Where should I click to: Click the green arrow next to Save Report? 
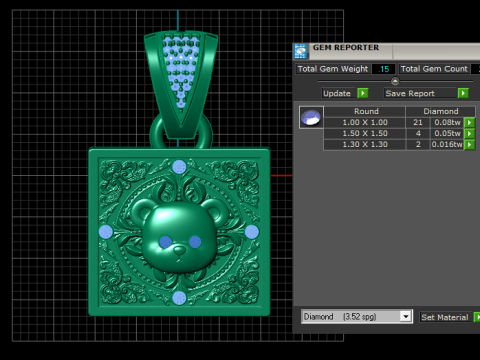(463, 93)
